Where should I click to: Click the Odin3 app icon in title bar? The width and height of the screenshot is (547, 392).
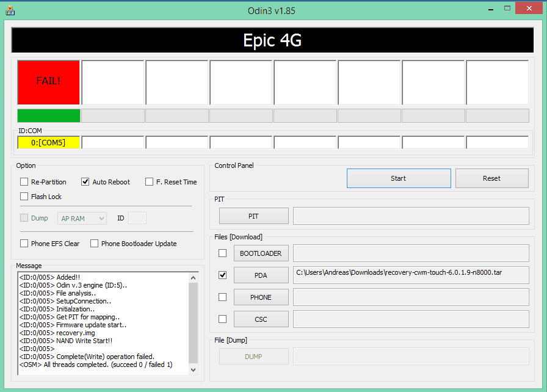pyautogui.click(x=10, y=11)
